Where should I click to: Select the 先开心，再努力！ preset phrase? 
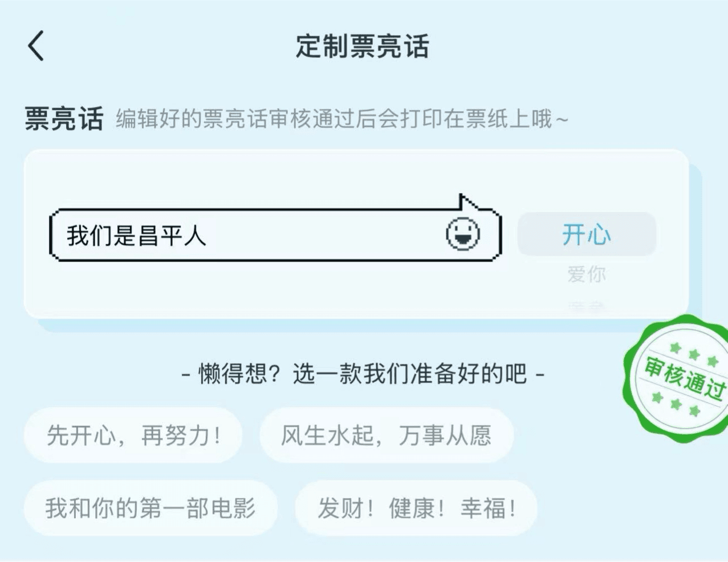pyautogui.click(x=133, y=436)
